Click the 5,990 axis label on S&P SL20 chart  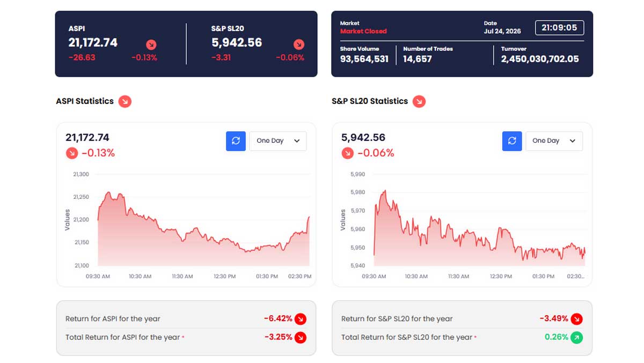coord(357,174)
